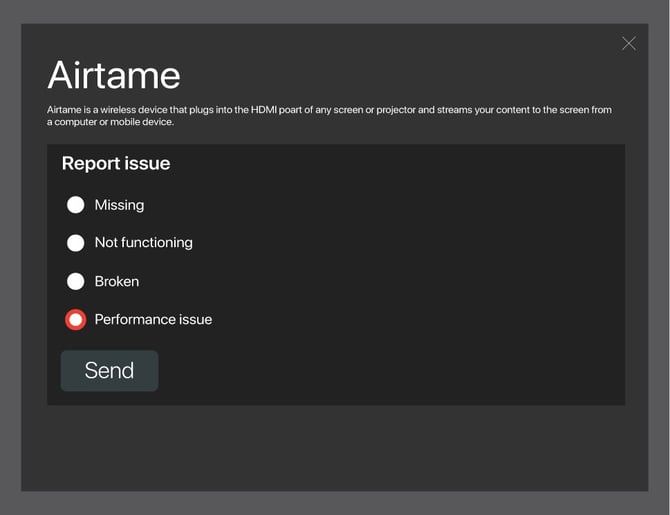Click the Airtame title heading

pyautogui.click(x=114, y=75)
